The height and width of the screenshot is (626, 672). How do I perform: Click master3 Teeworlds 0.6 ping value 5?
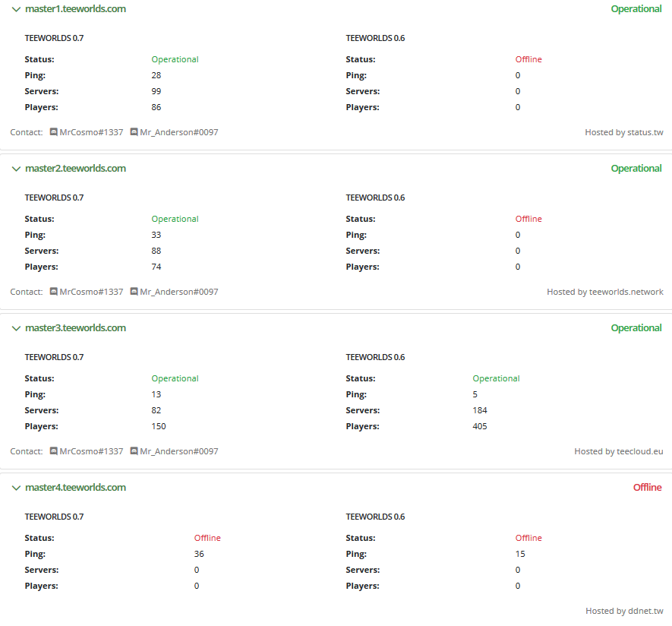[475, 394]
